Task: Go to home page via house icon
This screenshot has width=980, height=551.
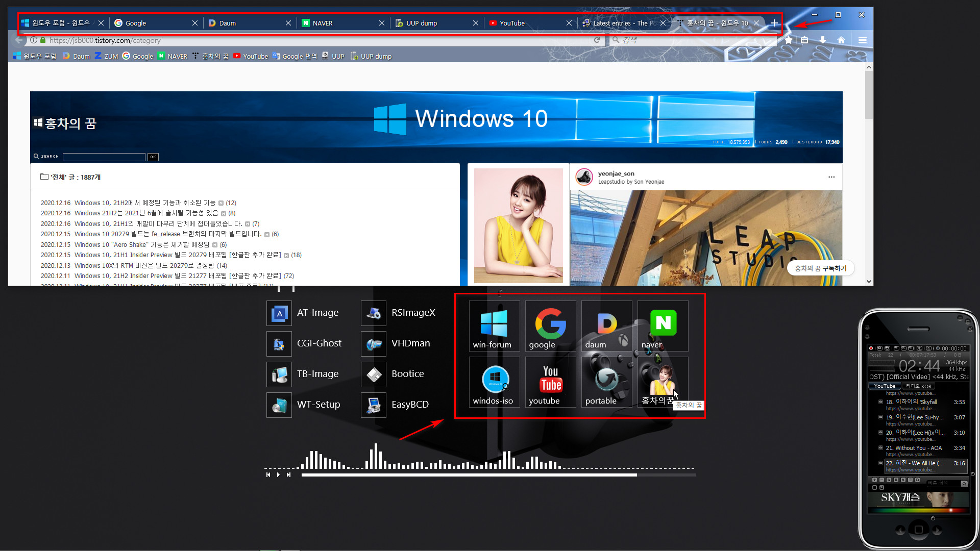Action: 841,40
